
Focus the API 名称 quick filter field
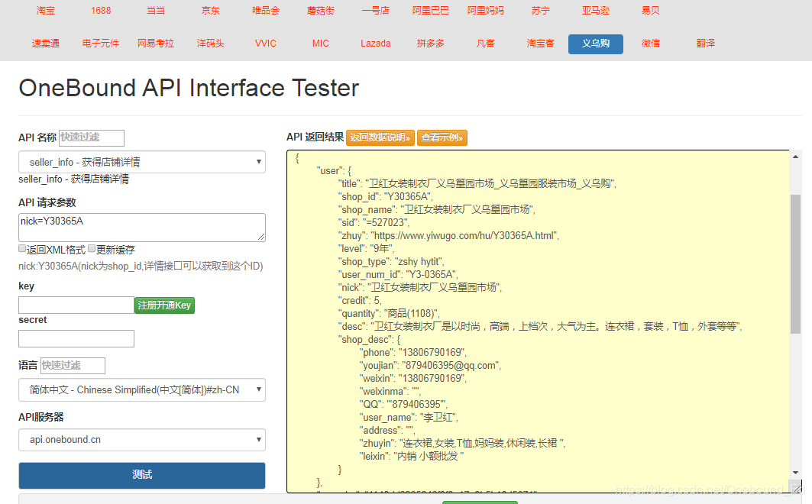click(x=92, y=137)
